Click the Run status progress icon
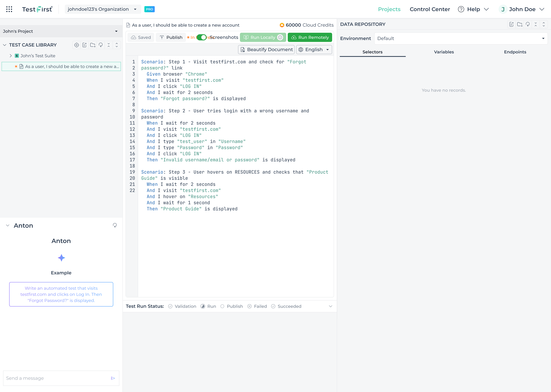 [x=203, y=306]
